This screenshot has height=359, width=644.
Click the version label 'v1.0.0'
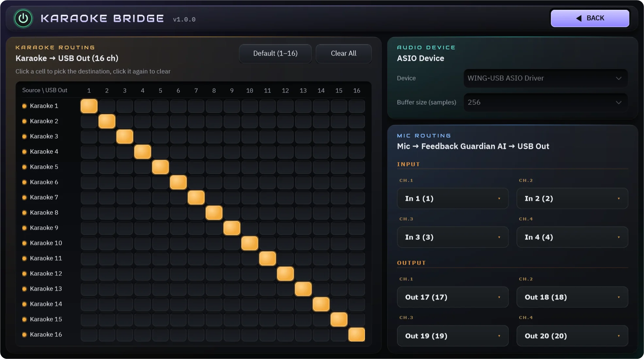pyautogui.click(x=184, y=20)
